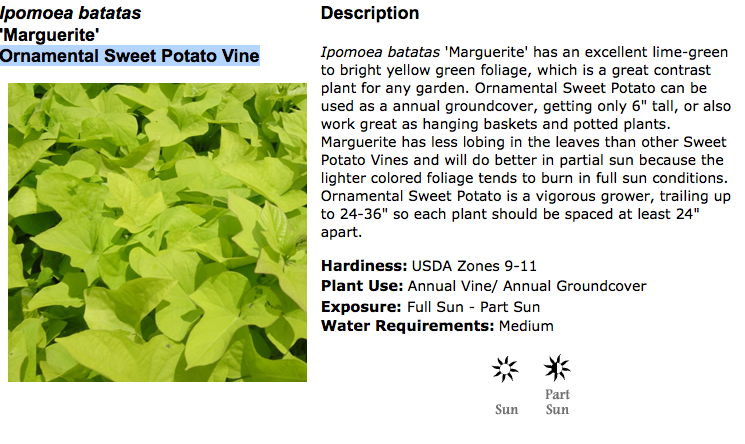This screenshot has width=745, height=444.
Task: Open the sweet potato vine photo
Action: pyautogui.click(x=157, y=231)
